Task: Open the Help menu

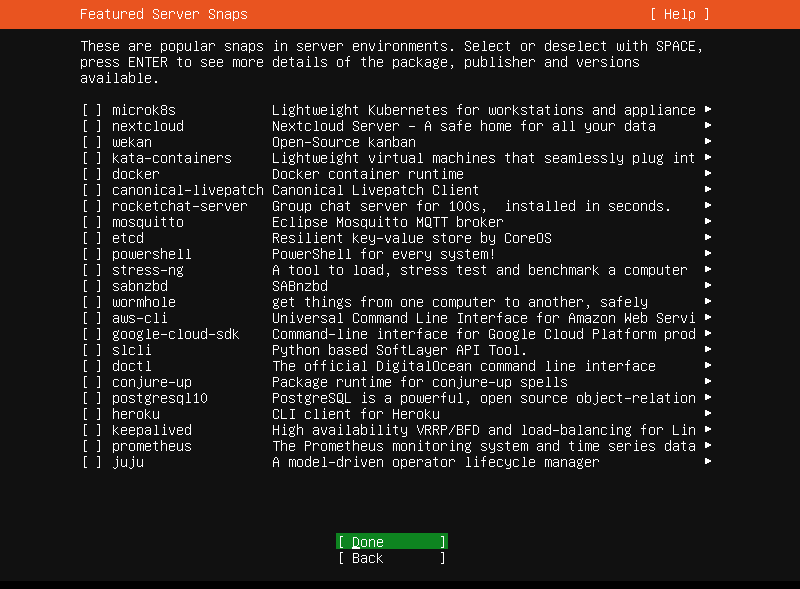Action: coord(680,14)
